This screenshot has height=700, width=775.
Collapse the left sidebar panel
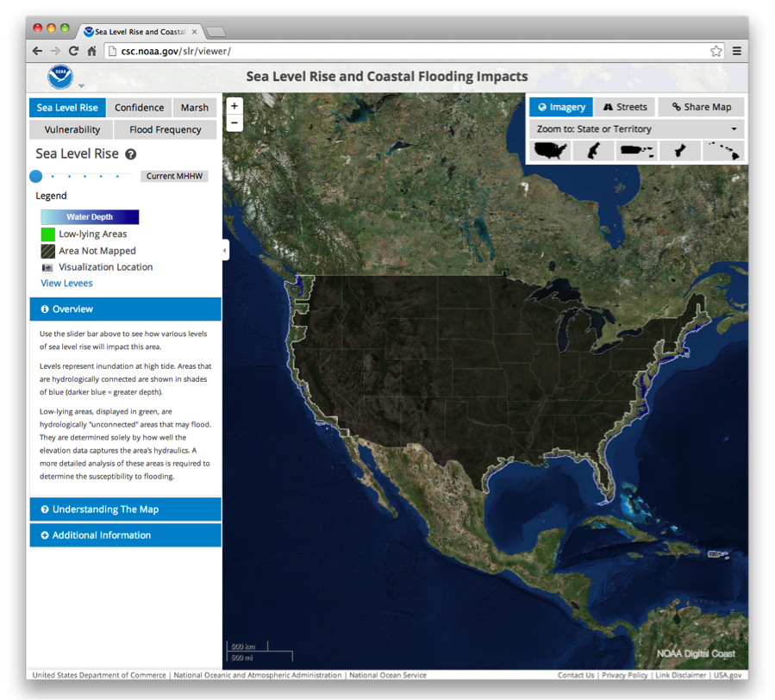[225, 250]
